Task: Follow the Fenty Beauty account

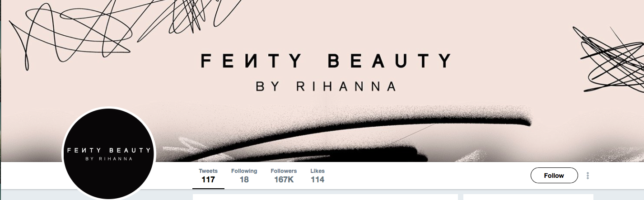Action: (x=554, y=176)
